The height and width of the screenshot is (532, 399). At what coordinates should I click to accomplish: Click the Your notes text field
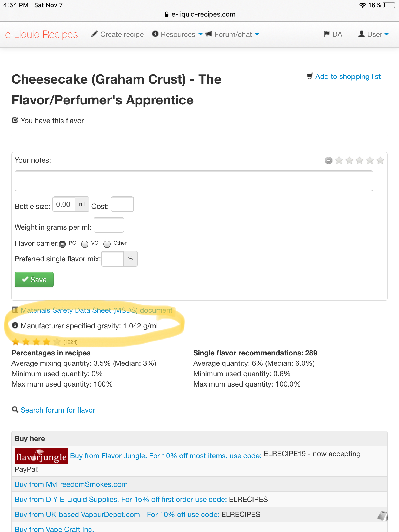coord(194,181)
